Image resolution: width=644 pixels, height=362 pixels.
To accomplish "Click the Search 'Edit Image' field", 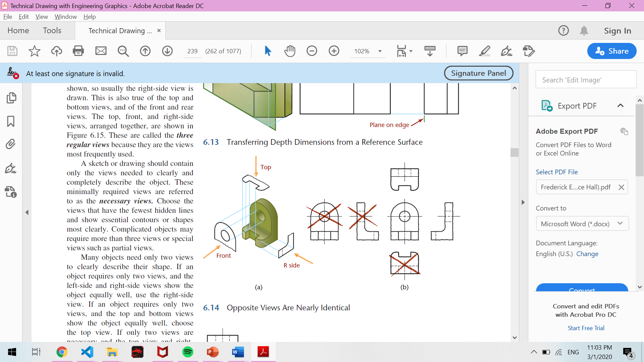I will pyautogui.click(x=586, y=80).
